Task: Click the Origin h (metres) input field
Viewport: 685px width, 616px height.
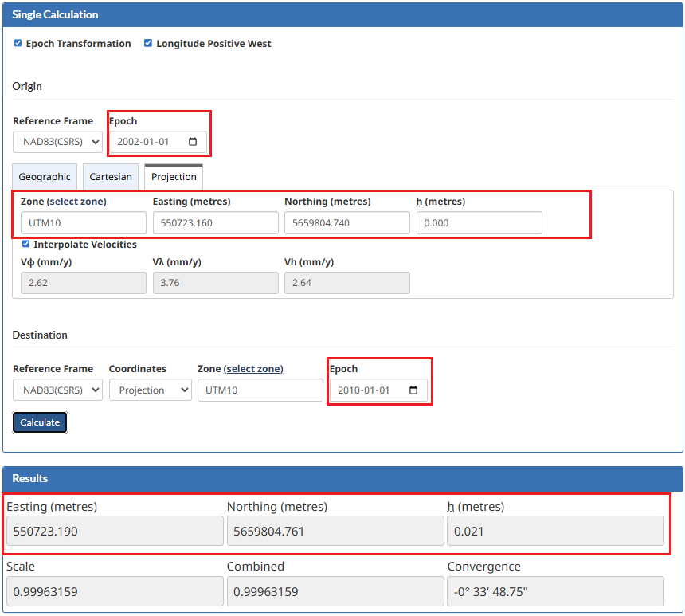Action: point(479,223)
